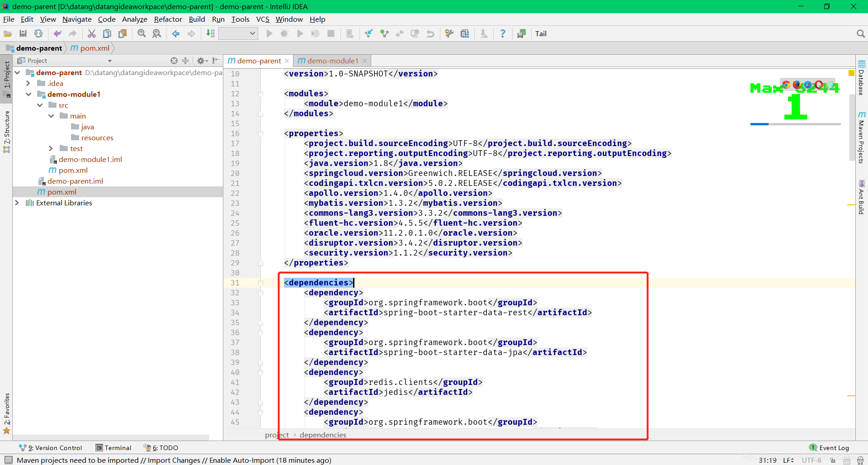Click the VCS Commit icon

coord(384,33)
